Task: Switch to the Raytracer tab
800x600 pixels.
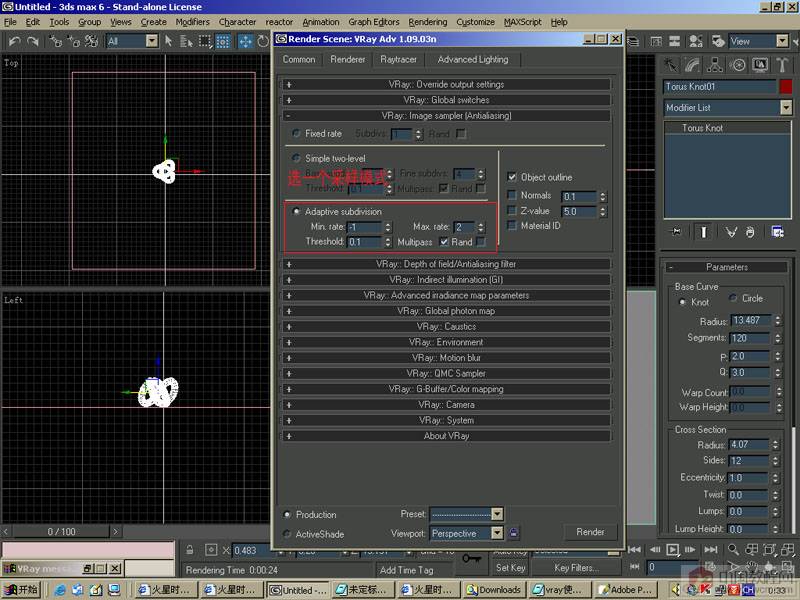Action: 398,59
